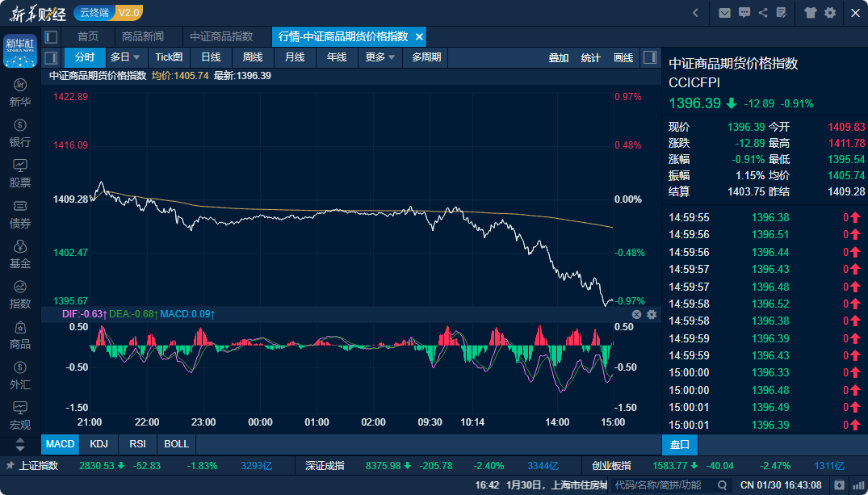Click the 画线 drawing tool button
868x495 pixels.
(622, 57)
